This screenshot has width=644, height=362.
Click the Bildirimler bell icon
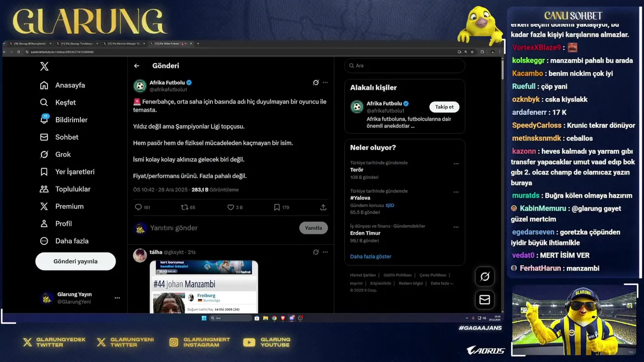[x=44, y=120]
